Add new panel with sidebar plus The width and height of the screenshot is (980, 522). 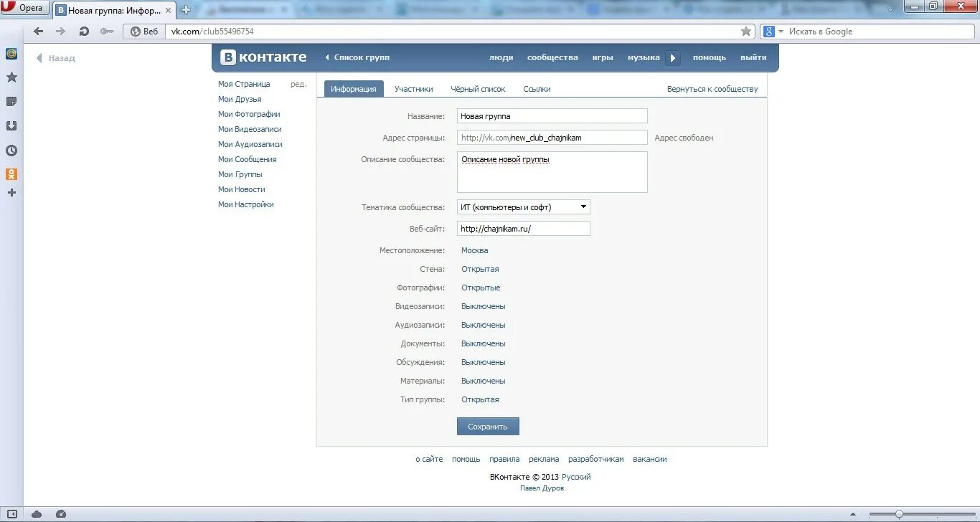11,193
